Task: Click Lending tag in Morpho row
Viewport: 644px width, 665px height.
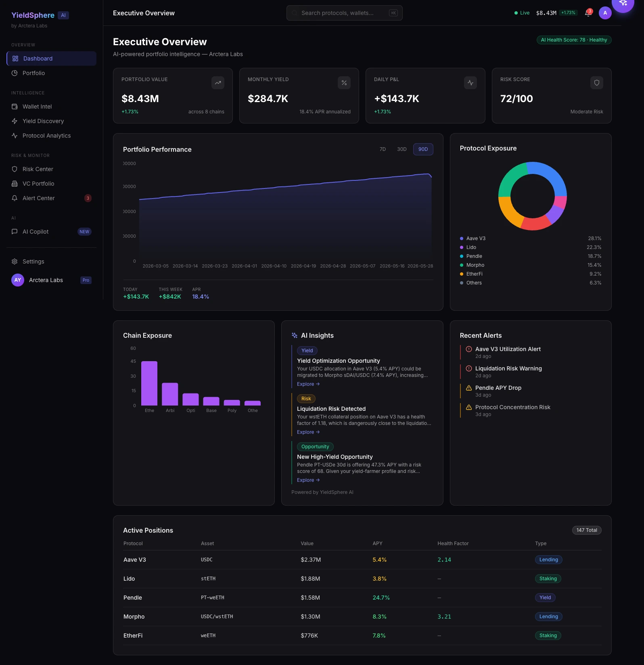Action: point(549,617)
